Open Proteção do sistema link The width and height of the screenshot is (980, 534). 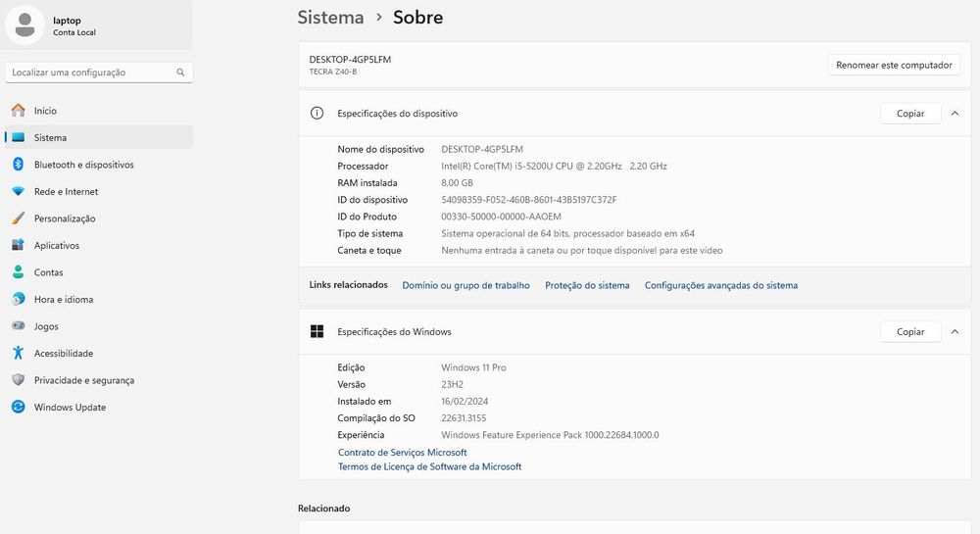click(x=587, y=285)
